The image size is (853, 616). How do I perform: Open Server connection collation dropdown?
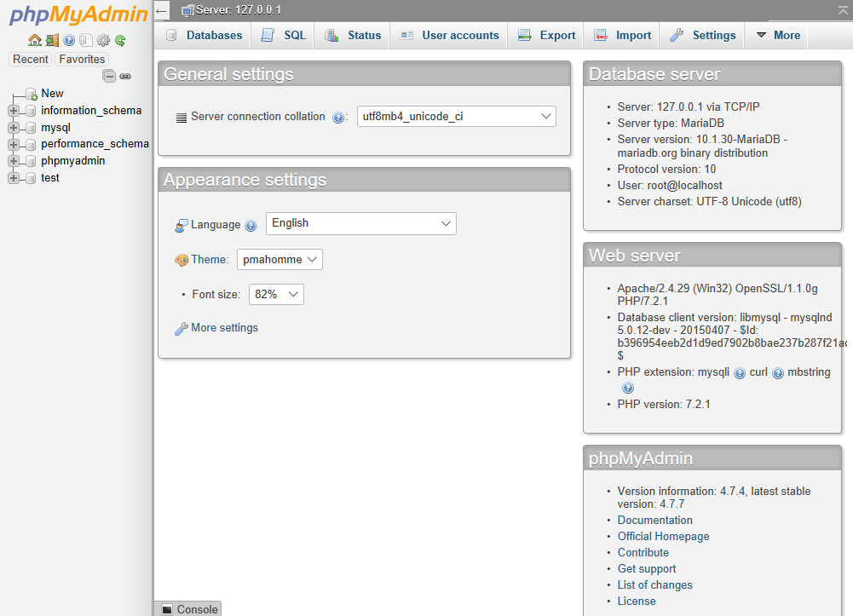pyautogui.click(x=457, y=117)
